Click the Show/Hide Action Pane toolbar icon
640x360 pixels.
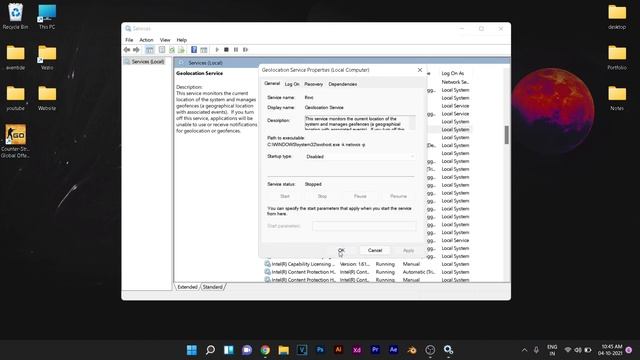[204, 50]
